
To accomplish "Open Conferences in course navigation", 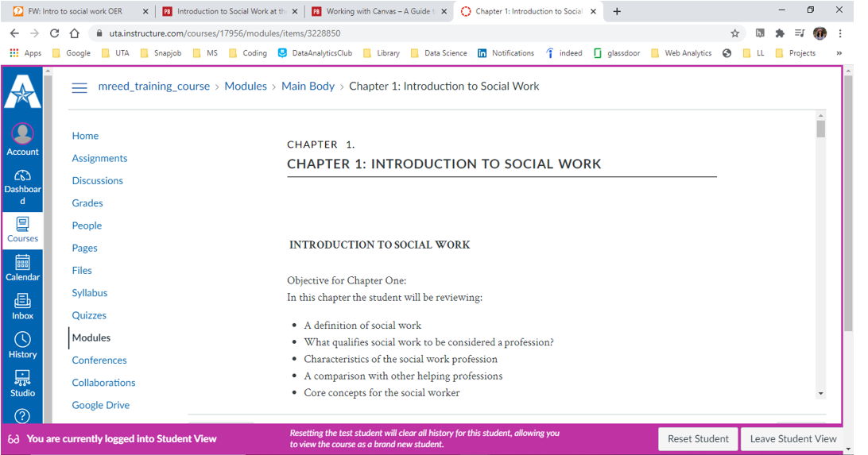I will tap(99, 360).
